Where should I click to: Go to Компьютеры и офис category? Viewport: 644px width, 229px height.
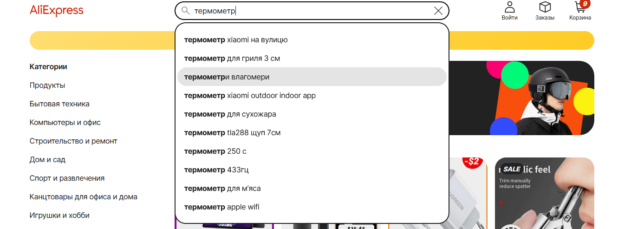(65, 123)
